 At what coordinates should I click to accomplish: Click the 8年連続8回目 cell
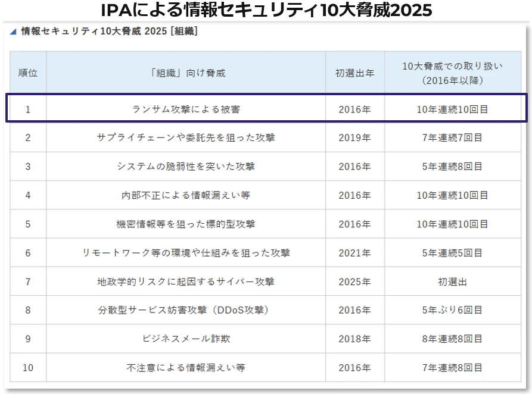tap(452, 339)
